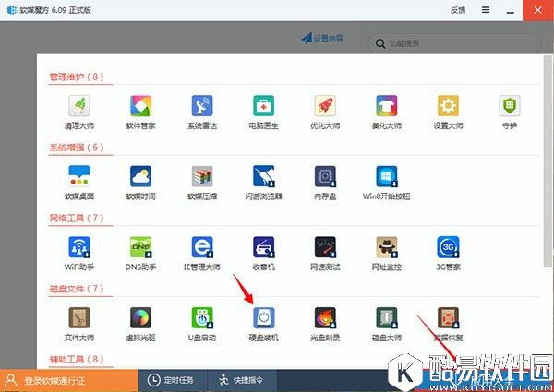Open IE管理大师 icon
Image resolution: width=554 pixels, height=392 pixels.
(202, 247)
